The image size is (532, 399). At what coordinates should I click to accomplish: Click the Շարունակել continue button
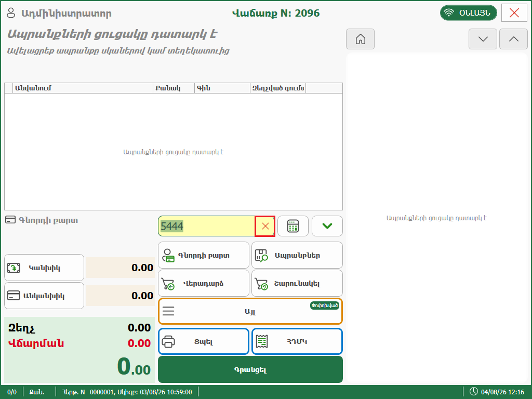297,283
